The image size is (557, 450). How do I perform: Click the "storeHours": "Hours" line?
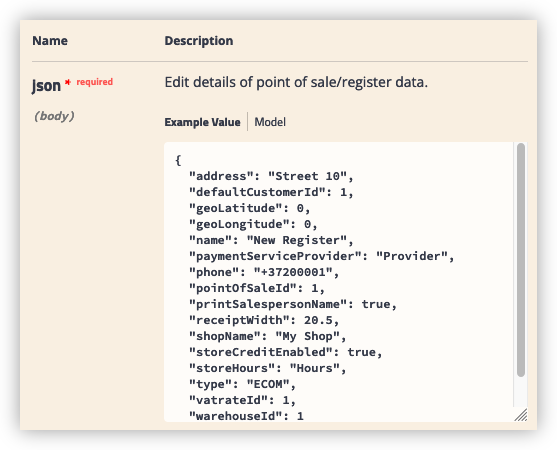tap(267, 368)
